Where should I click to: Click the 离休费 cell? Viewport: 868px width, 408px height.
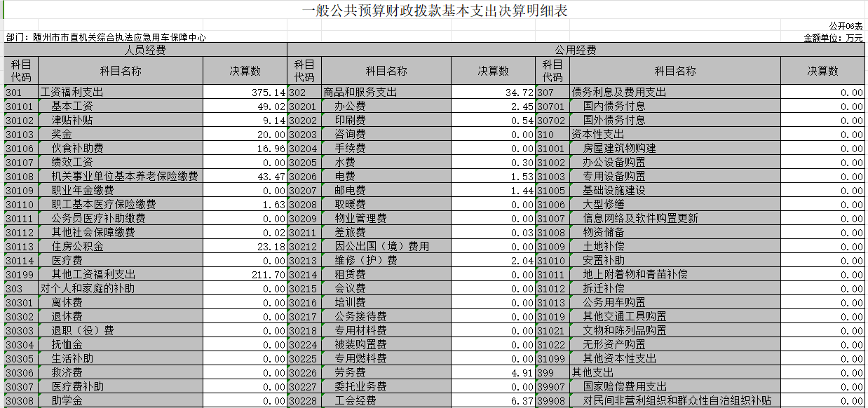[x=121, y=302]
